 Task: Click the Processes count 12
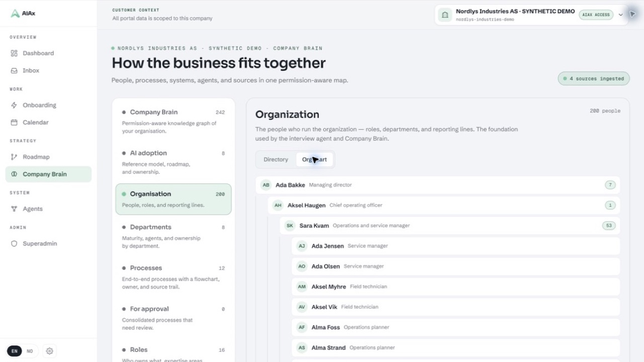pyautogui.click(x=222, y=268)
